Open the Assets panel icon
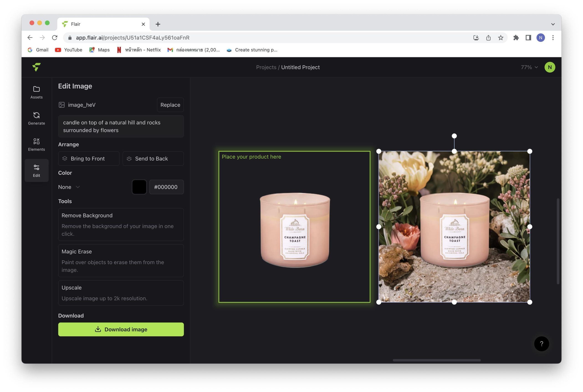The height and width of the screenshot is (392, 583). click(x=36, y=92)
